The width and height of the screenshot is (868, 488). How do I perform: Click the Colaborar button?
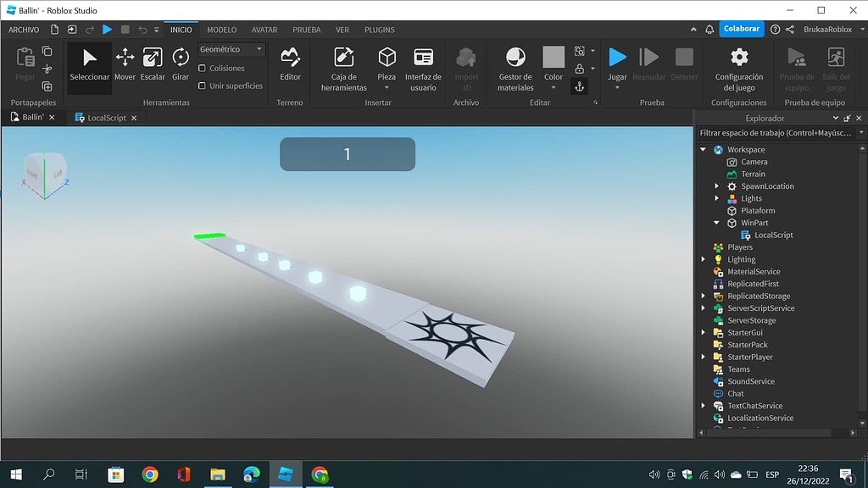(x=741, y=29)
